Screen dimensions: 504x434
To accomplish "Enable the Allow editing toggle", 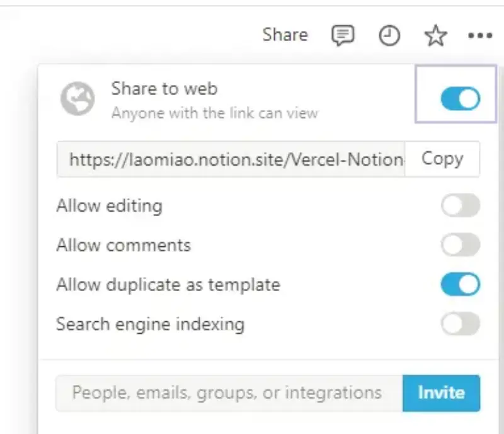I will click(460, 206).
